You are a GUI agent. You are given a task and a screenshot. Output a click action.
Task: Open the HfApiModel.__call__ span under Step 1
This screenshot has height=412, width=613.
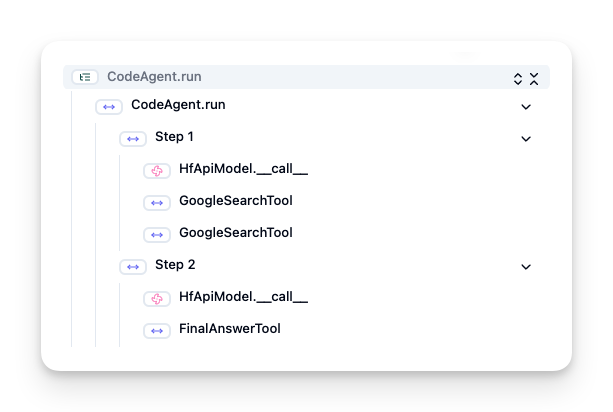click(243, 169)
